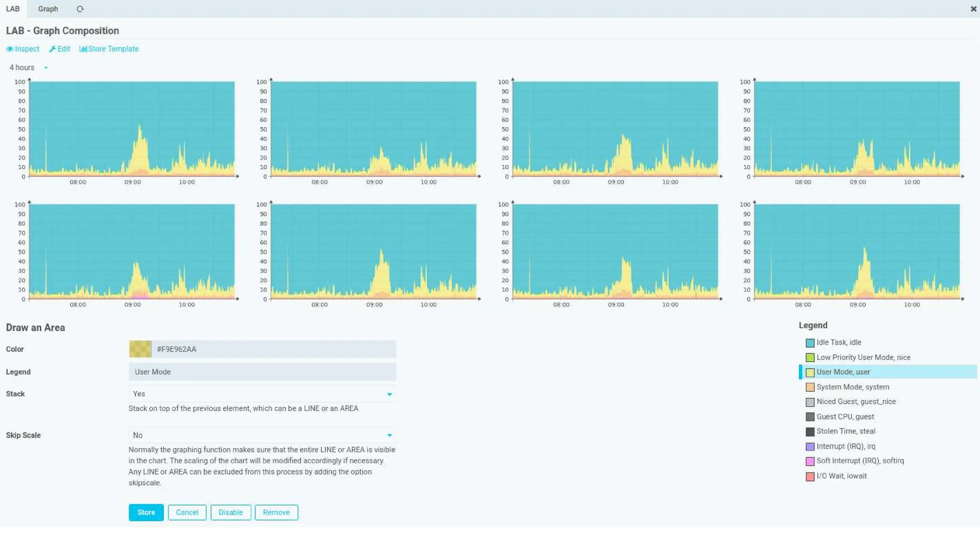Click the Remove button

pyautogui.click(x=276, y=512)
